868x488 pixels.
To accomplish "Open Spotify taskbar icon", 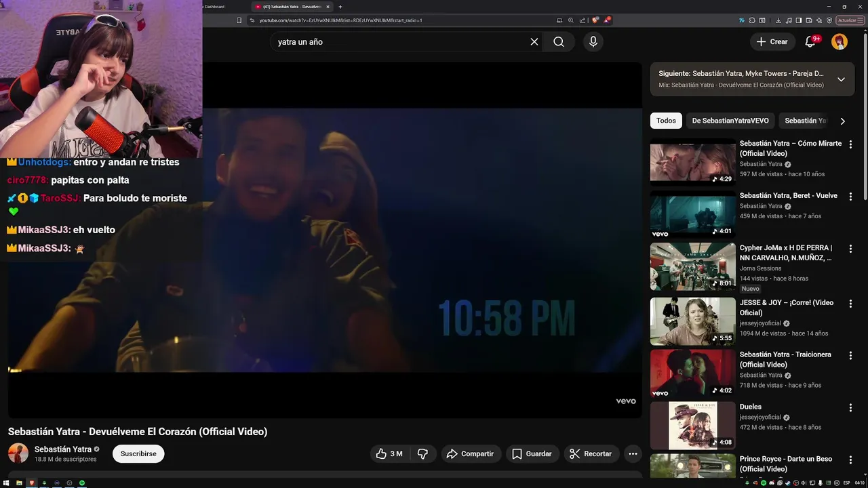I will coord(82,483).
